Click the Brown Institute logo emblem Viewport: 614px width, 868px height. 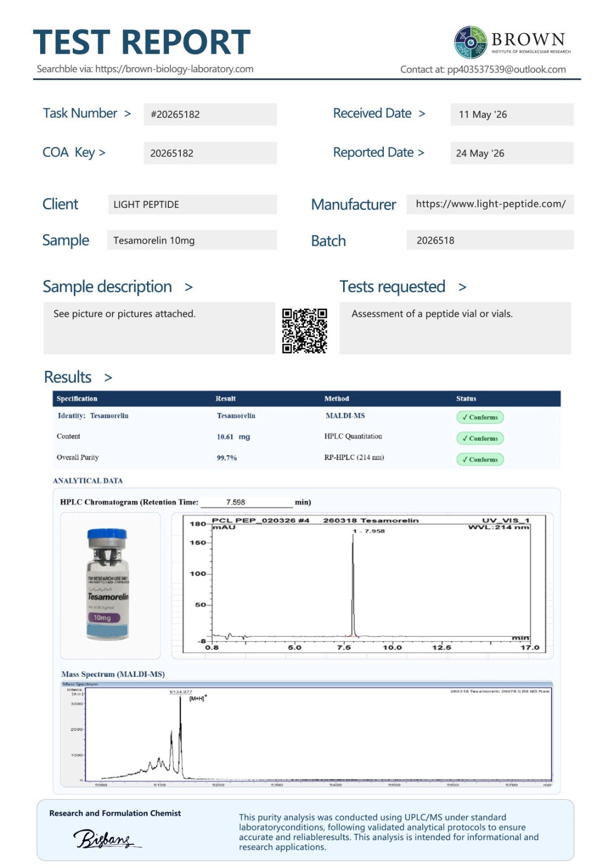pyautogui.click(x=471, y=42)
